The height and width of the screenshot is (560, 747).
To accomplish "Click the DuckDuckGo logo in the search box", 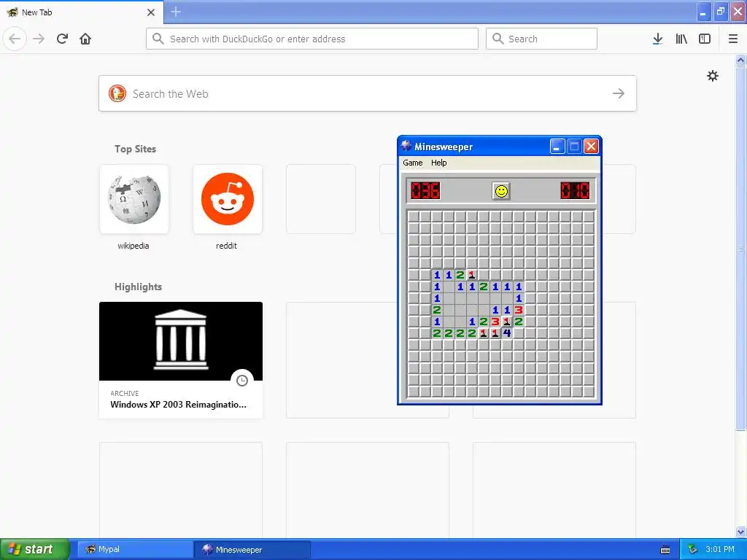I will [117, 93].
